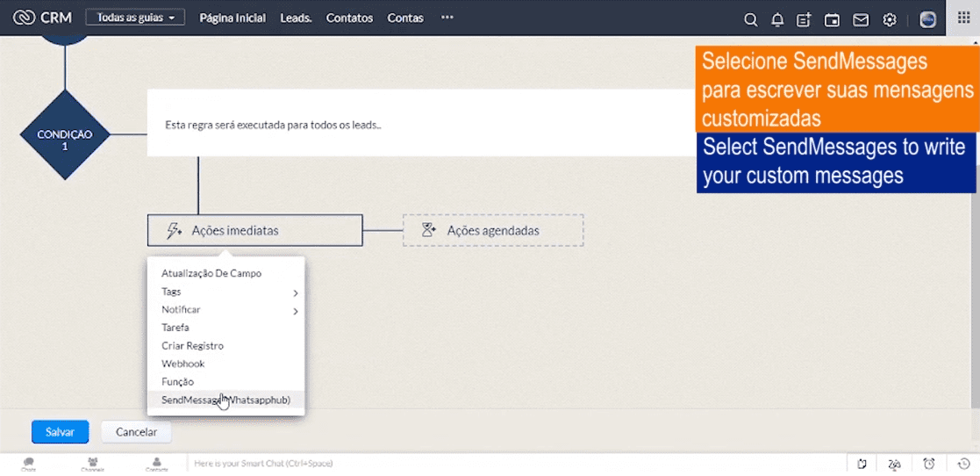This screenshot has width=980, height=476.
Task: Open the mail envelope icon
Action: [x=861, y=19]
